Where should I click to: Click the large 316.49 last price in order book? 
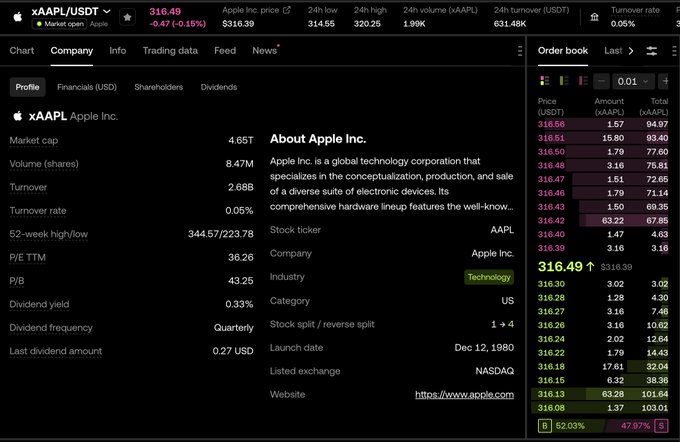tap(560, 266)
